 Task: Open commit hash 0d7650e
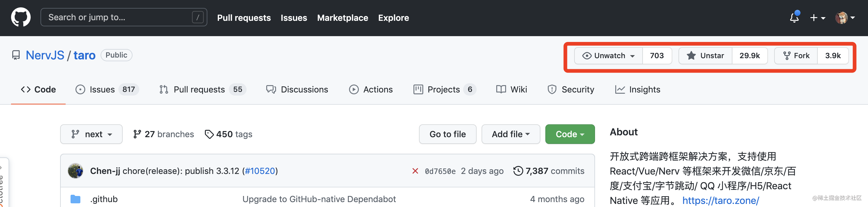(440, 171)
